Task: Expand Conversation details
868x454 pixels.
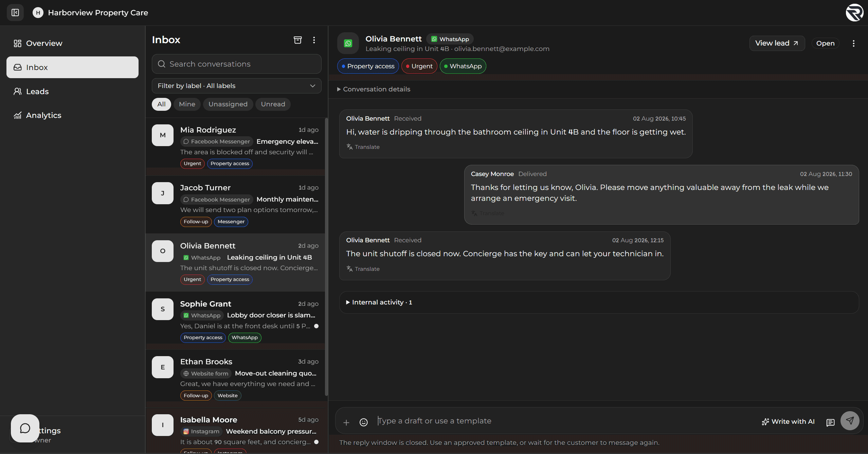Action: click(374, 89)
